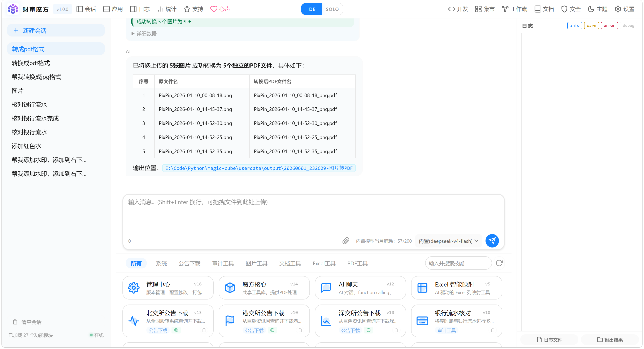644x349 pixels.
Task: Start a 新建会话 new conversation
Action: (56, 31)
